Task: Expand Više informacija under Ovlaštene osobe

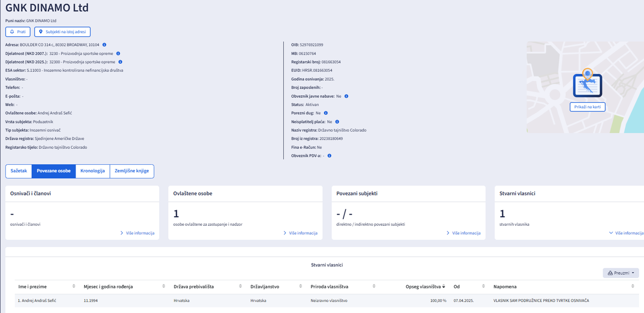Action: (x=301, y=233)
